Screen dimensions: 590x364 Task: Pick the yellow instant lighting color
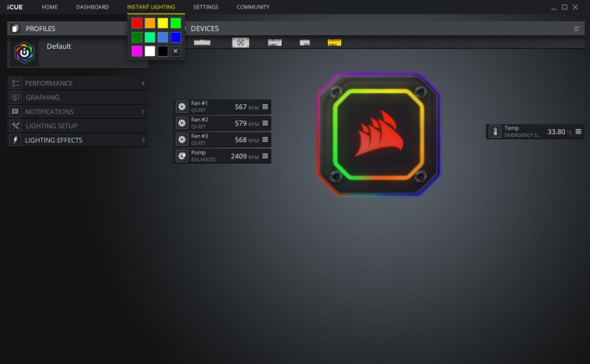pyautogui.click(x=163, y=23)
